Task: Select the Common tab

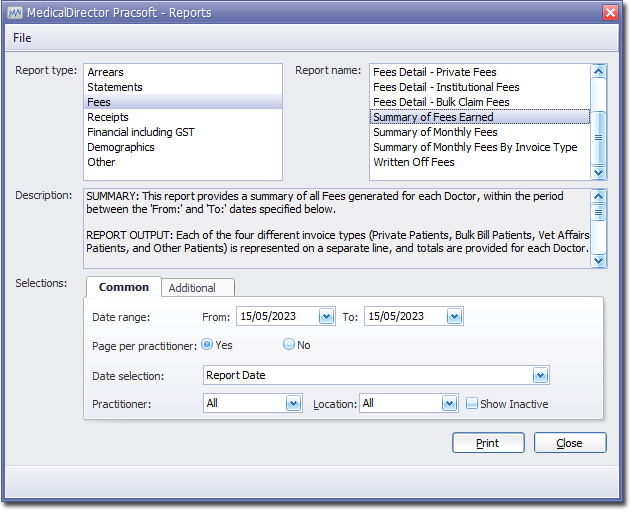Action: pos(124,287)
